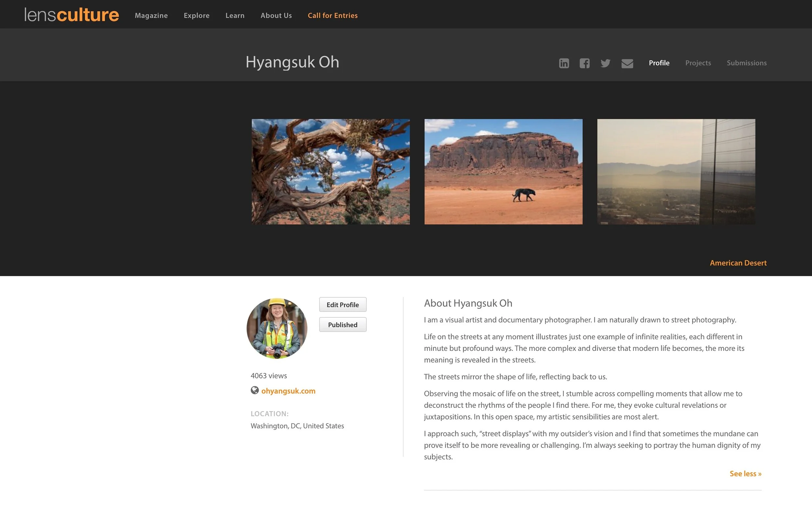The width and height of the screenshot is (812, 511).
Task: Click the circular profile avatar photo
Action: (x=277, y=328)
